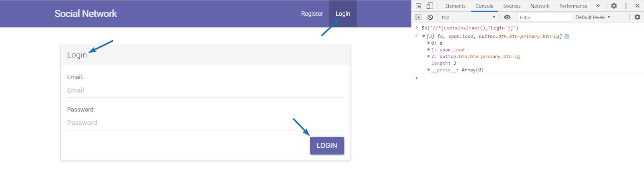Open the DevTools three-dot customize menu

[x=626, y=6]
